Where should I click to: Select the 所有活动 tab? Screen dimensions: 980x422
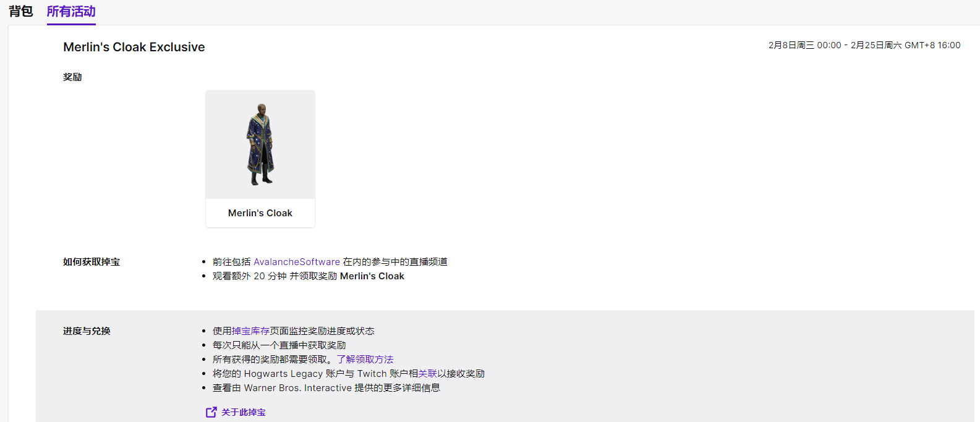tap(71, 11)
